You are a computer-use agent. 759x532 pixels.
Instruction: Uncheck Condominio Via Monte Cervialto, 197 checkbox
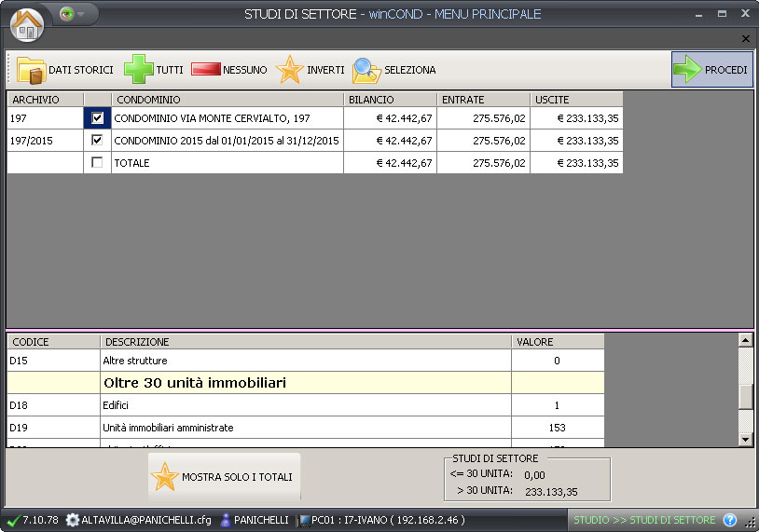(98, 118)
